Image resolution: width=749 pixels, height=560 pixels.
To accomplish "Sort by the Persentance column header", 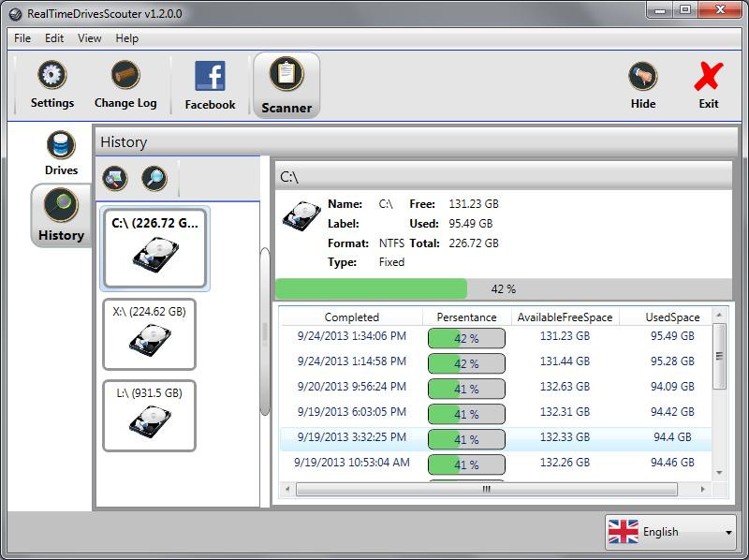I will click(466, 317).
